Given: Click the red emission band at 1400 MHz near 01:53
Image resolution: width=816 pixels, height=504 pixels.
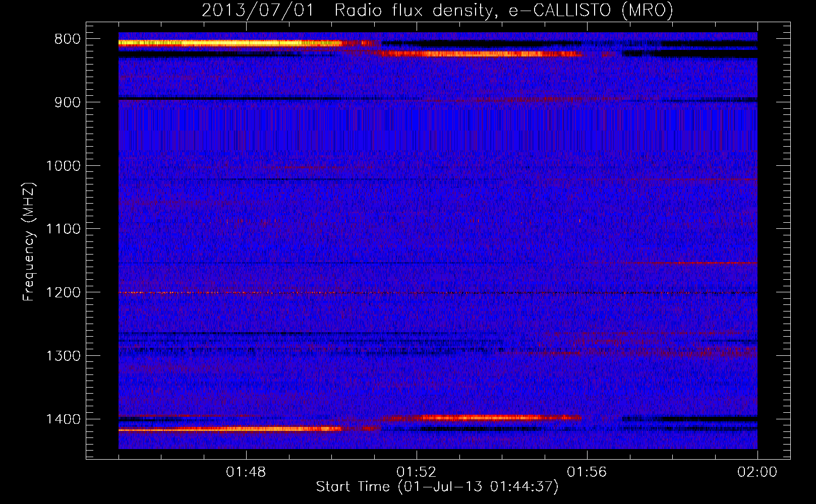Looking at the screenshot, I should point(482,417).
